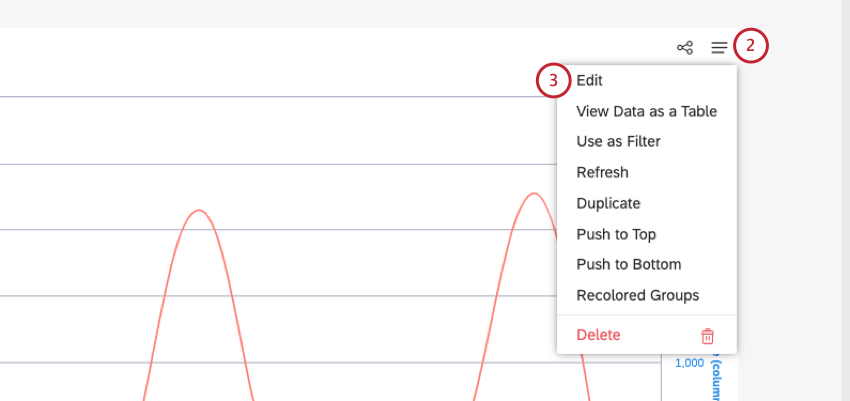Click the step 2 callout circle
The height and width of the screenshot is (401, 850).
751,46
